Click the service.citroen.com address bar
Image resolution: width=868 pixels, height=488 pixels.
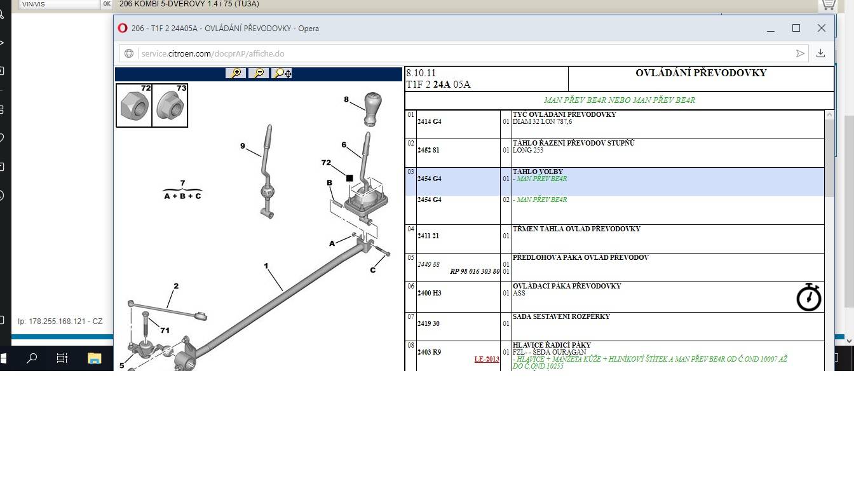coord(464,53)
